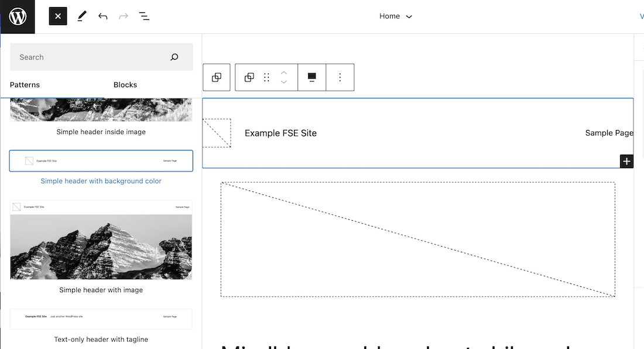Viewport: 644px width, 349px height.
Task: Click the Redo arrow icon
Action: 124,16
